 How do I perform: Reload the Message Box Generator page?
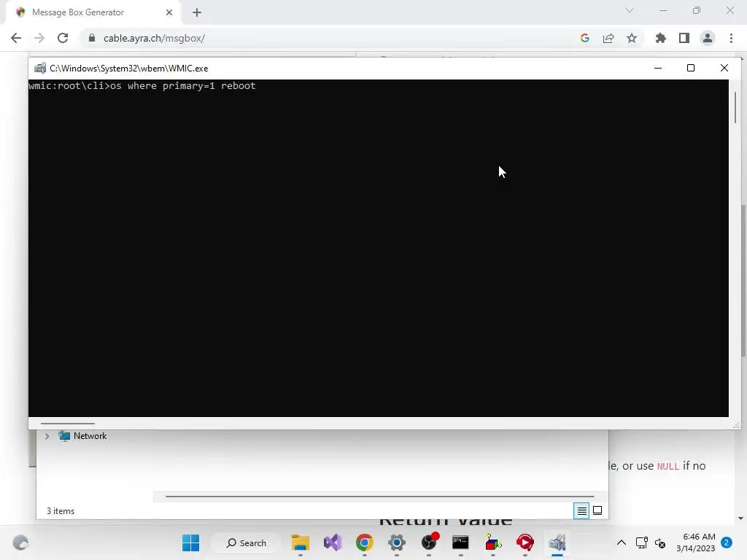pyautogui.click(x=63, y=38)
